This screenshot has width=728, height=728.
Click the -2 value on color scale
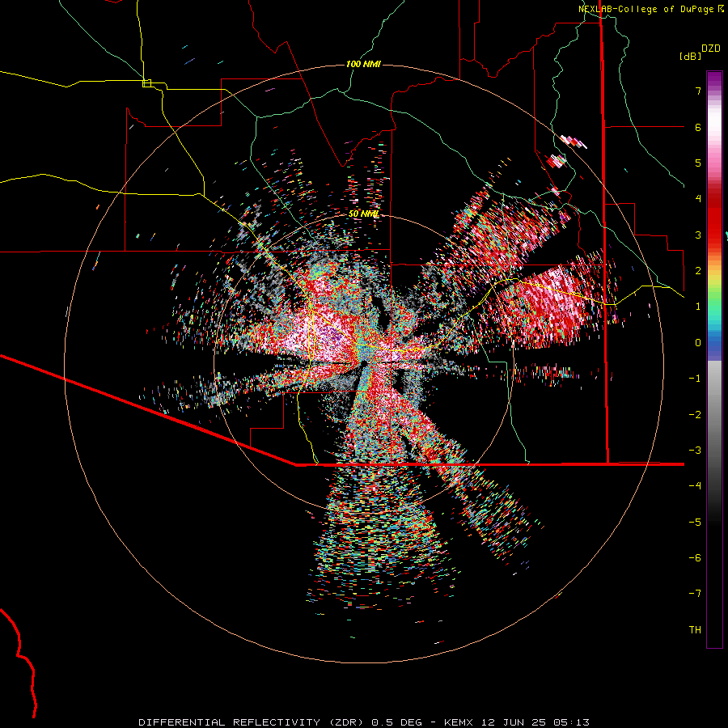click(x=695, y=414)
